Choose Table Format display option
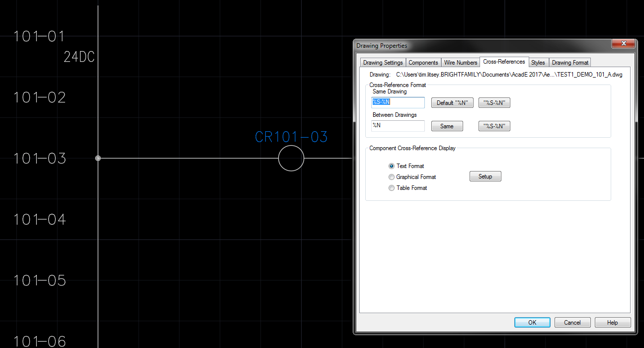This screenshot has width=644, height=348. coord(392,187)
